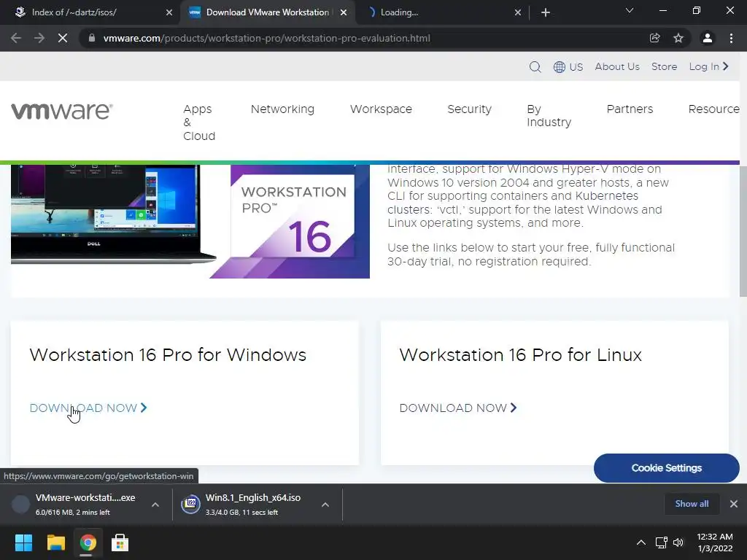Open a new tab with plus button

tap(546, 12)
